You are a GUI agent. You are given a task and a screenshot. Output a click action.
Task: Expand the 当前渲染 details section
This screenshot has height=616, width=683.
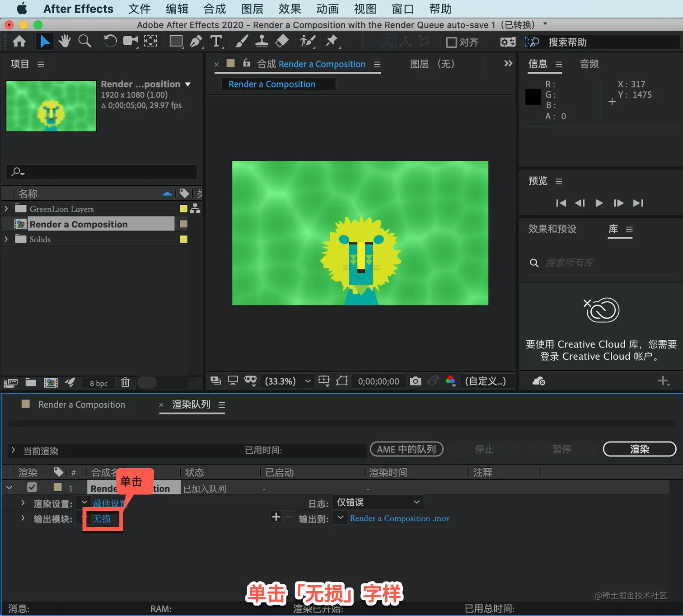(x=14, y=450)
